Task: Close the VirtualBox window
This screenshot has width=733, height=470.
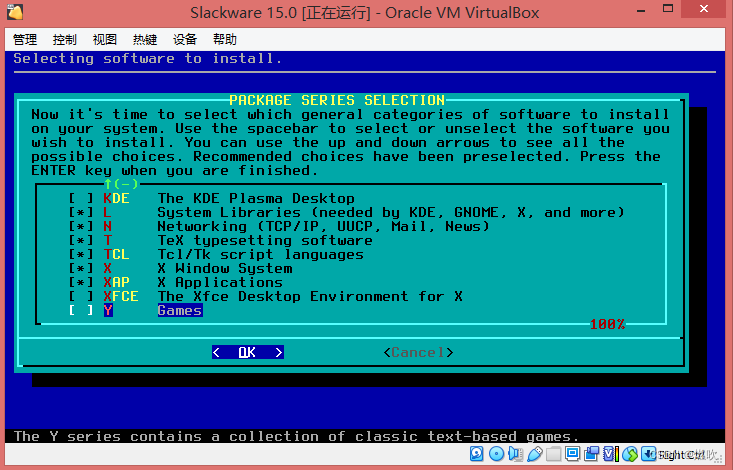Action: [x=704, y=8]
